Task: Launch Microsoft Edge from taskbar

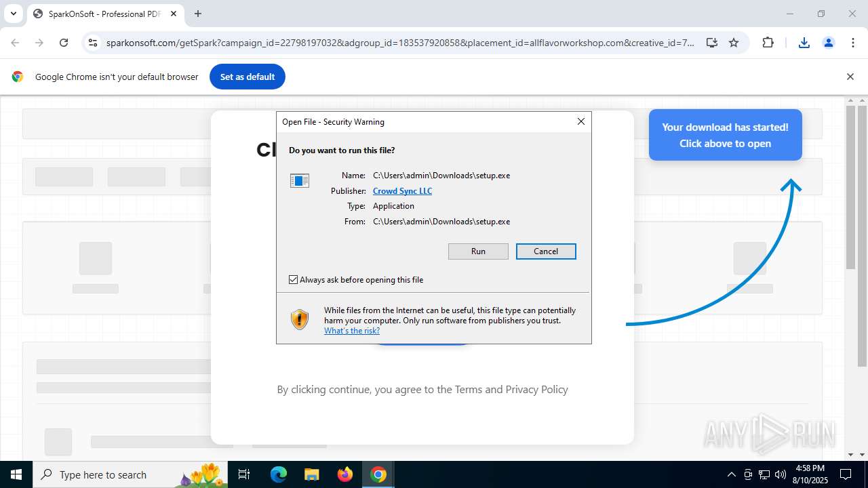Action: 279,474
